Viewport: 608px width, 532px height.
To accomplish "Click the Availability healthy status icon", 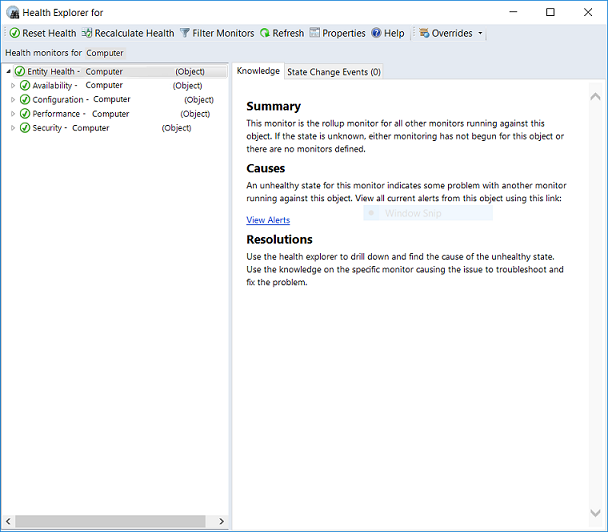I will (x=25, y=85).
